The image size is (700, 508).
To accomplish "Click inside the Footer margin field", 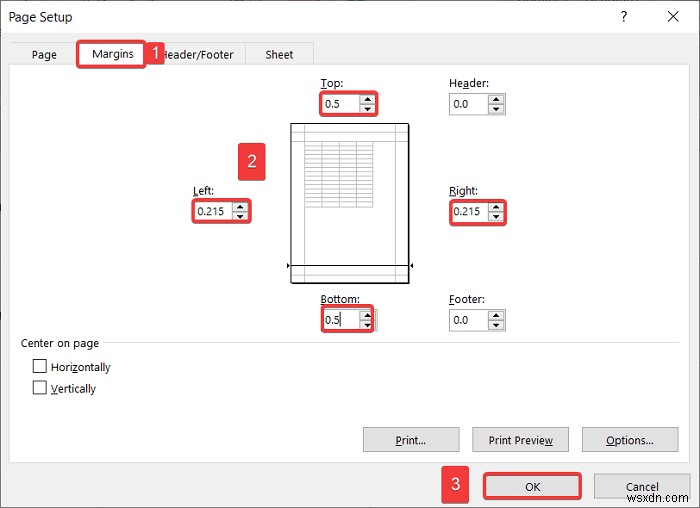I will 469,320.
